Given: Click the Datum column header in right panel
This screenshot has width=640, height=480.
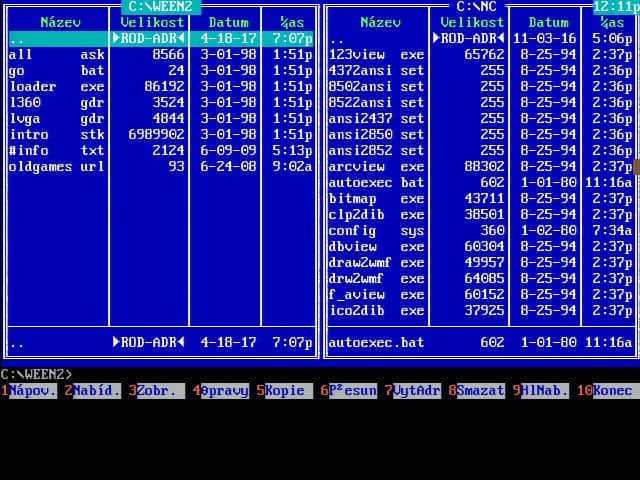Looking at the screenshot, I should coord(549,22).
